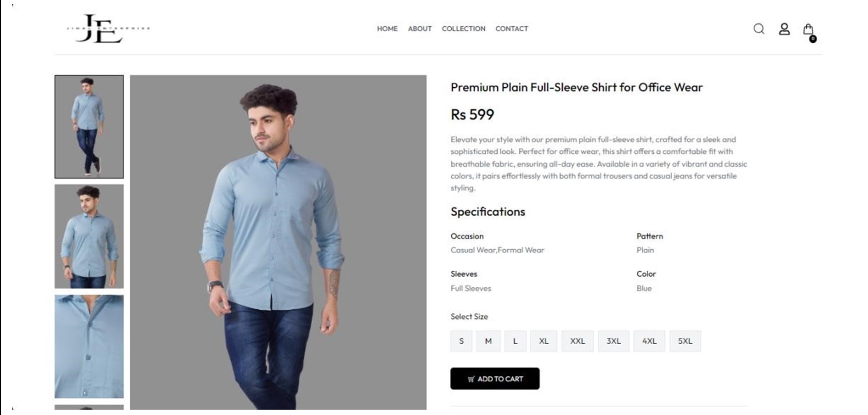
Task: Go to the Home page
Action: [x=387, y=29]
